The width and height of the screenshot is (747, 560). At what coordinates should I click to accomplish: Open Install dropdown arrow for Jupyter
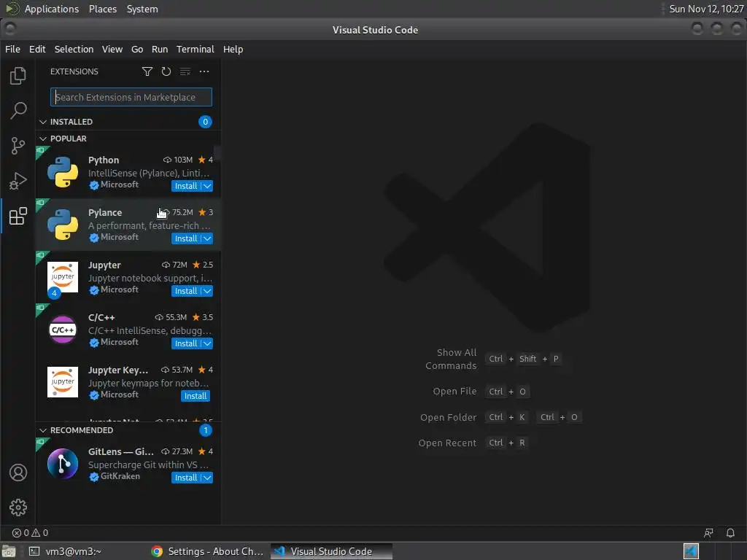point(207,291)
